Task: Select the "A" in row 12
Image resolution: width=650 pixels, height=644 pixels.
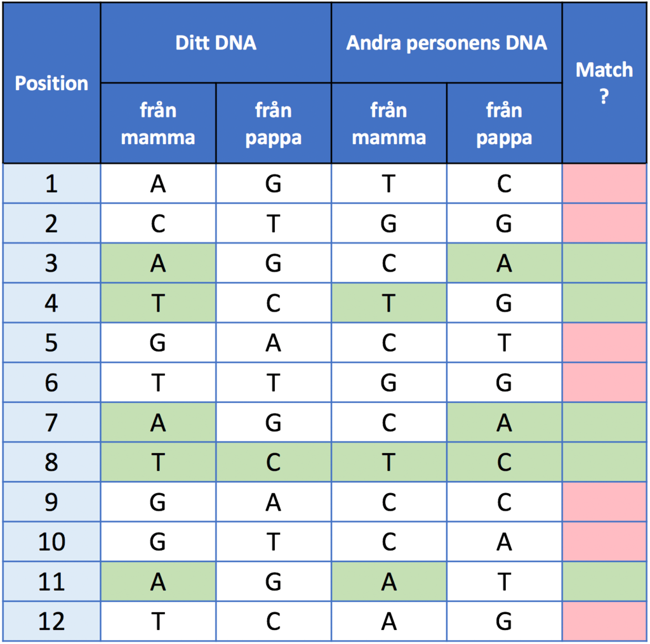Action: (x=388, y=621)
